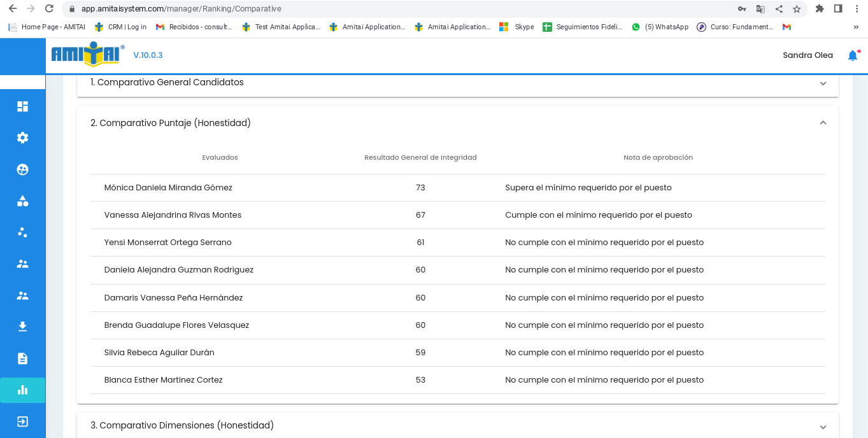This screenshot has height=438, width=868.
Task: Click the Resultado General de Integridad header
Action: click(x=420, y=157)
